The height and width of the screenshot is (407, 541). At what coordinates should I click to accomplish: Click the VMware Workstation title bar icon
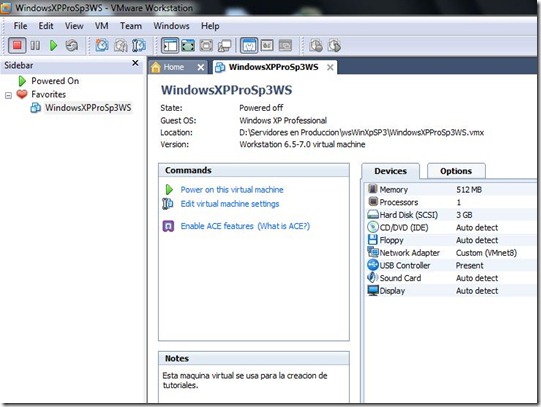(x=6, y=7)
